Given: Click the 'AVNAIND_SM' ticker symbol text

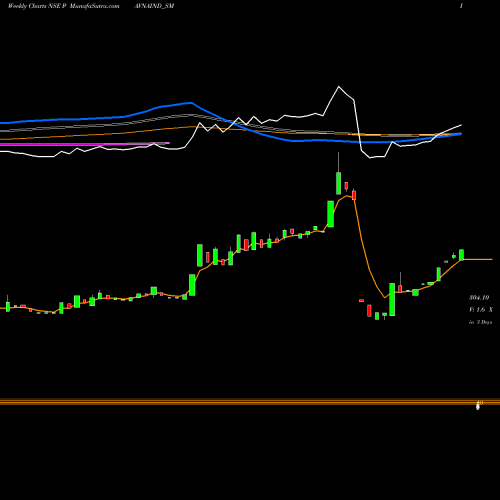Looking at the screenshot, I should 154,6.
